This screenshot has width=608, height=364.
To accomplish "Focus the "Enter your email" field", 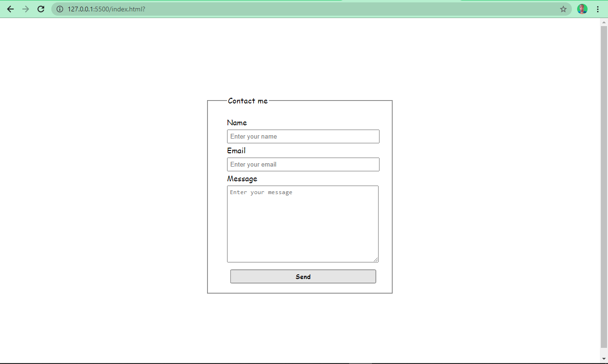I will tap(303, 164).
